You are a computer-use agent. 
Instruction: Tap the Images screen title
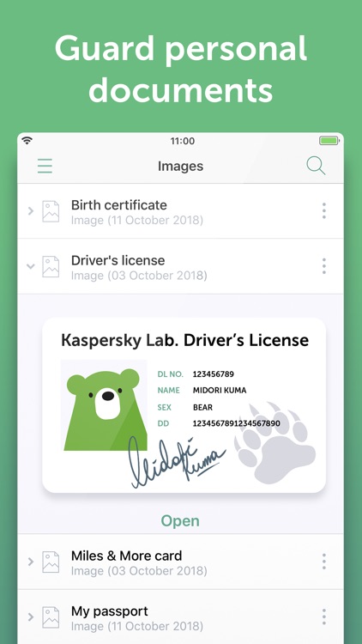[x=181, y=167]
